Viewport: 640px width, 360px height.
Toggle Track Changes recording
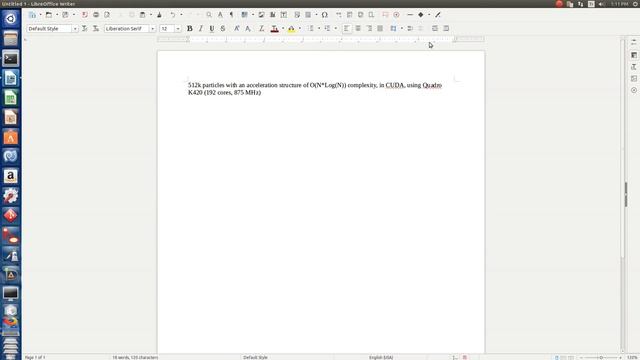point(396,15)
